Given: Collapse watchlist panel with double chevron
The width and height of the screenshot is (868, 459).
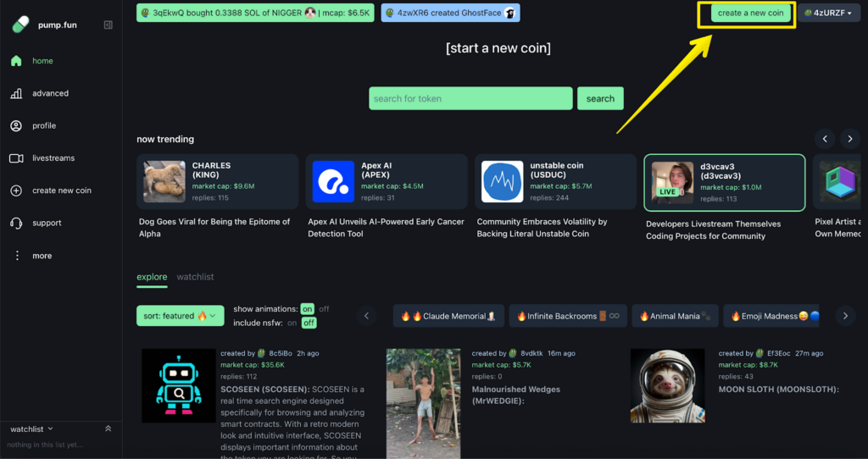Looking at the screenshot, I should click(108, 429).
